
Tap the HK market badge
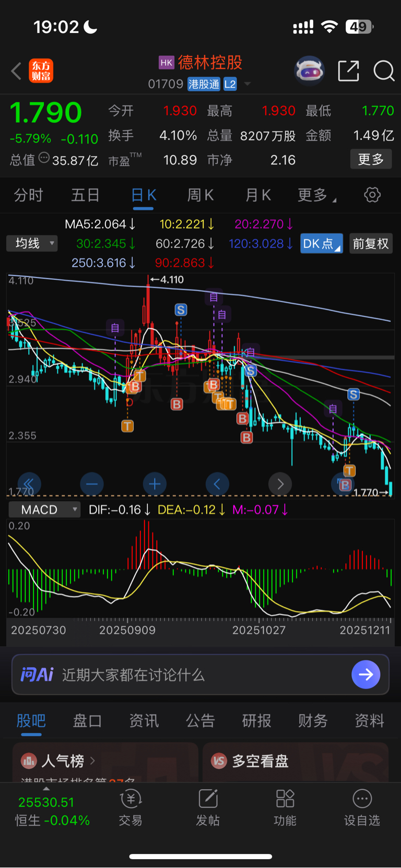click(x=166, y=63)
